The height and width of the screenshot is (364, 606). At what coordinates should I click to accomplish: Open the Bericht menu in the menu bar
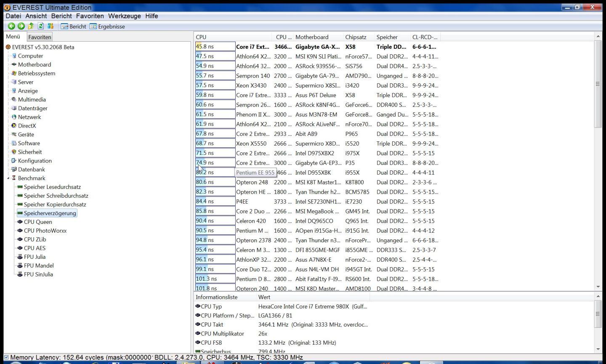[x=61, y=16]
